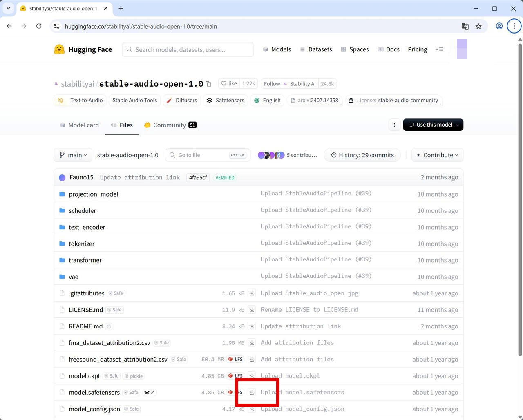523x420 pixels.
Task: Open the tokenizer folder
Action: (x=81, y=244)
